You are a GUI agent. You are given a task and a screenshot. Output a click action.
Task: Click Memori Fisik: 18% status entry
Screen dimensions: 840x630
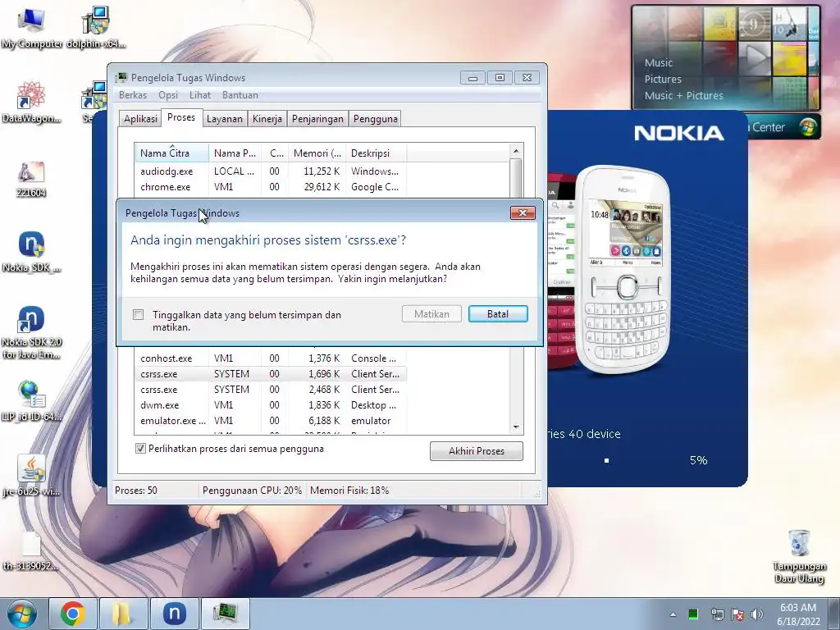[x=349, y=491]
